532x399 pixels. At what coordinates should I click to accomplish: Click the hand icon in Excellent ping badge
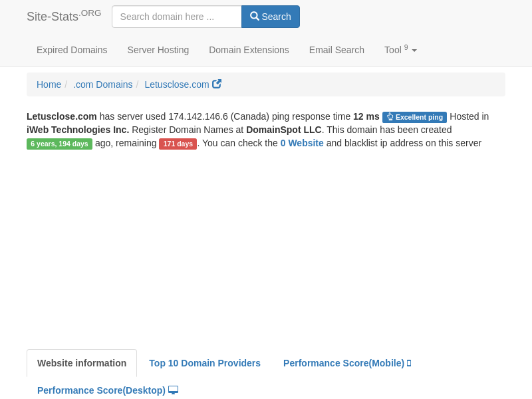[390, 117]
